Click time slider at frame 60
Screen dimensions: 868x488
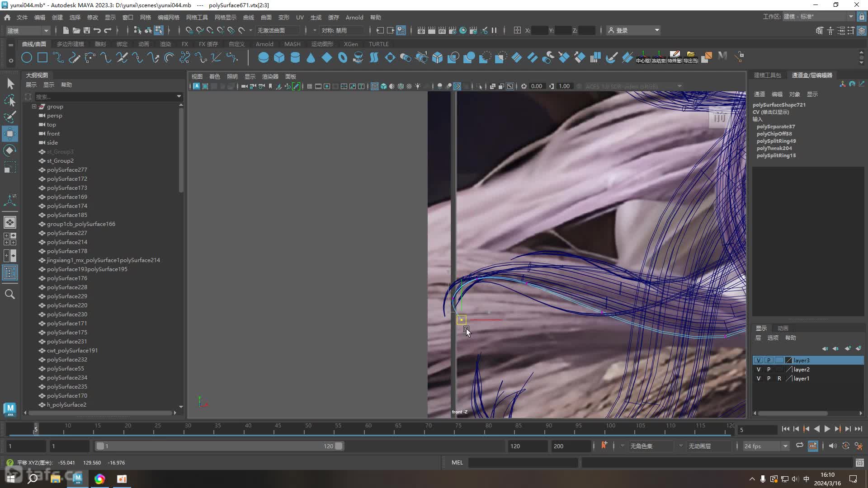(x=368, y=428)
